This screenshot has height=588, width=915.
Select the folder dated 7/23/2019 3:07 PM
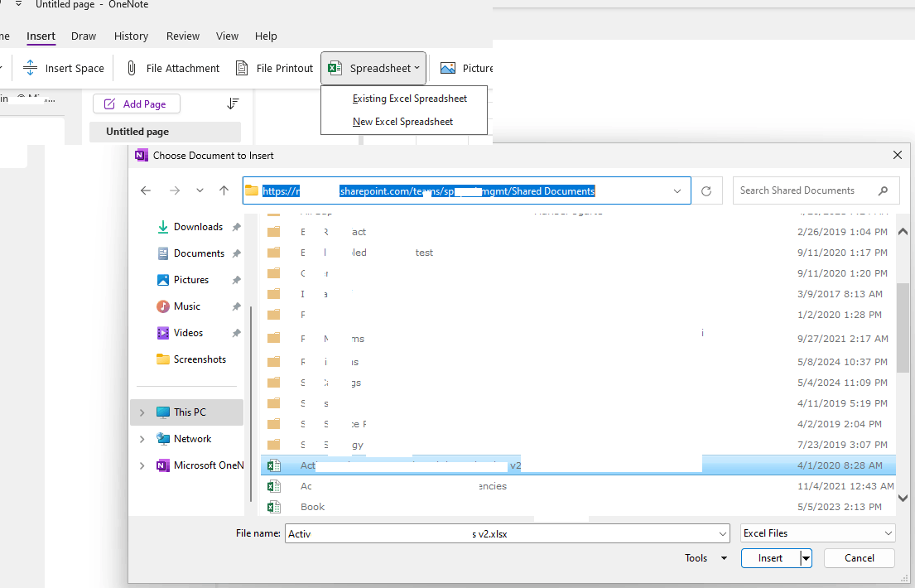[x=578, y=445]
